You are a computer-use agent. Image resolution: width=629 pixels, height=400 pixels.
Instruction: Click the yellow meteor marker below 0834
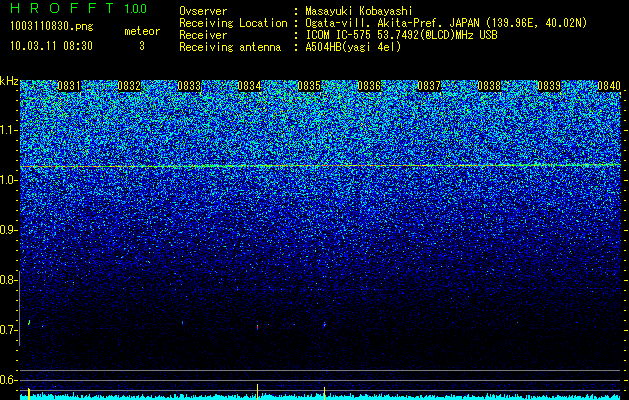(258, 392)
